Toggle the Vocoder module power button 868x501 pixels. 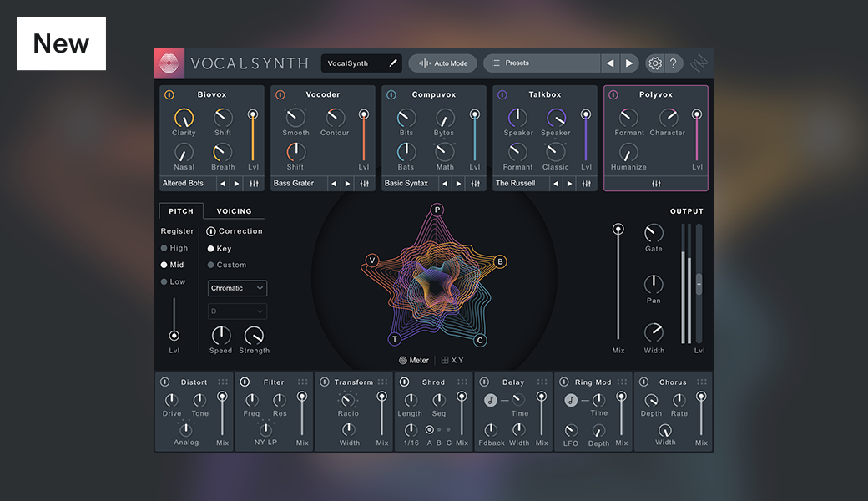280,94
